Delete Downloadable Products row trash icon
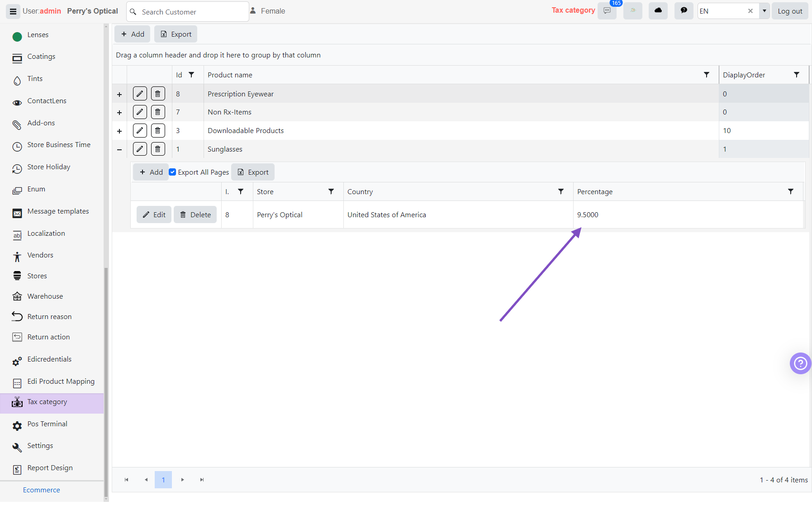This screenshot has height=510, width=812. (x=158, y=130)
